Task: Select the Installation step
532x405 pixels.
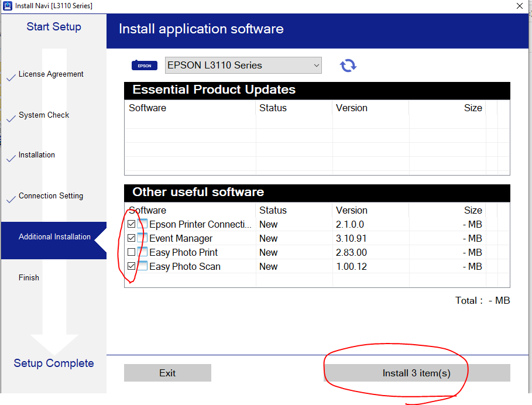Action: pos(37,155)
